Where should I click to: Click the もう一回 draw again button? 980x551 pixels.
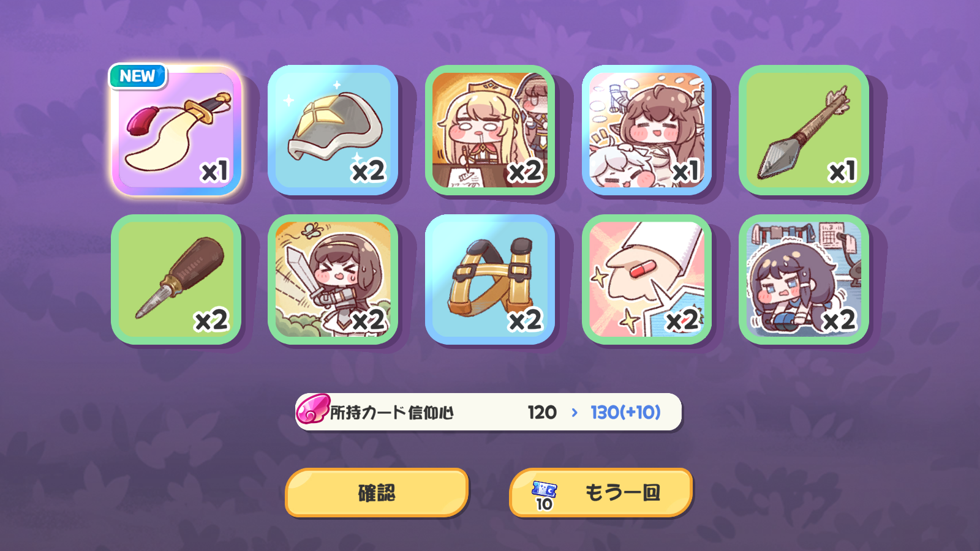pyautogui.click(x=601, y=492)
